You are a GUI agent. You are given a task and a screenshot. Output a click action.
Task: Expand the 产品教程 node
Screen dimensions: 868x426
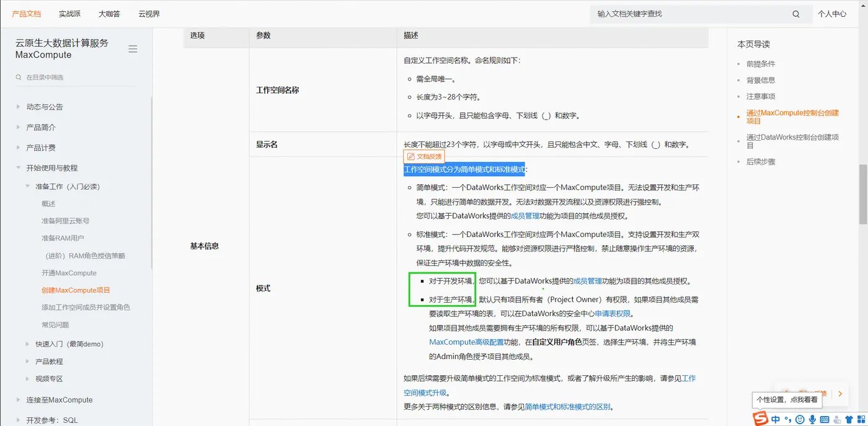[x=28, y=361]
